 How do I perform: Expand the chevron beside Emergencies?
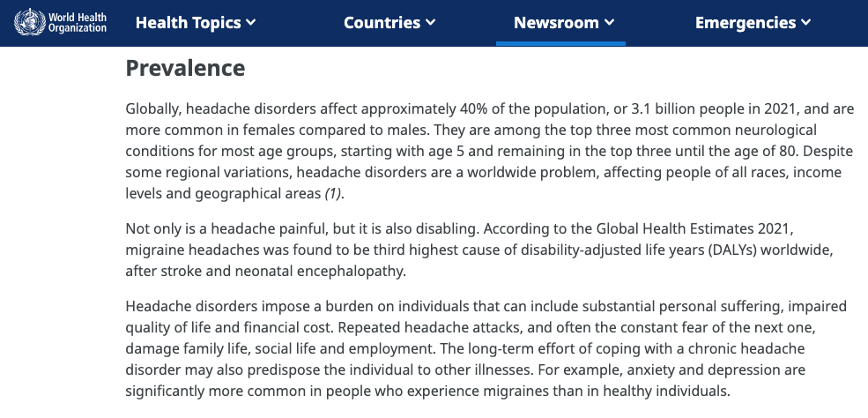(805, 23)
